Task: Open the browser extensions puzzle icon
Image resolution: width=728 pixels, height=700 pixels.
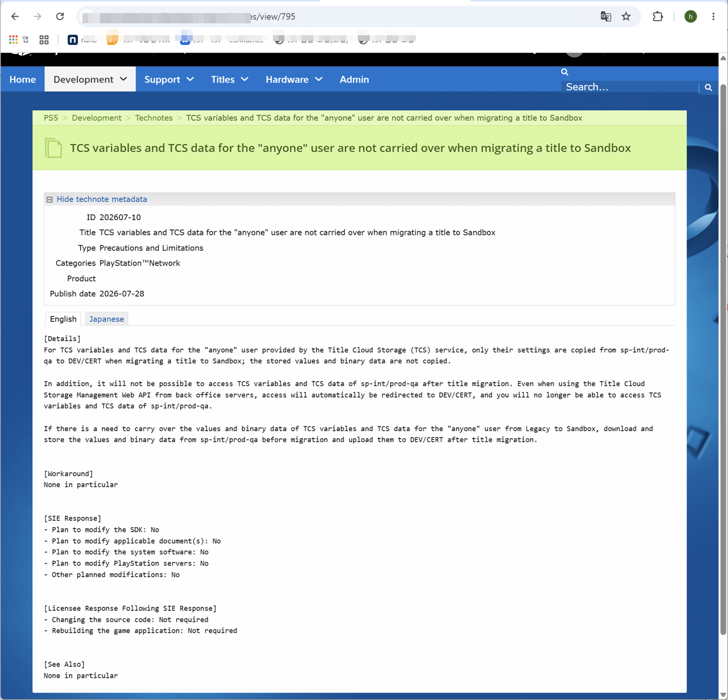Action: tap(657, 16)
